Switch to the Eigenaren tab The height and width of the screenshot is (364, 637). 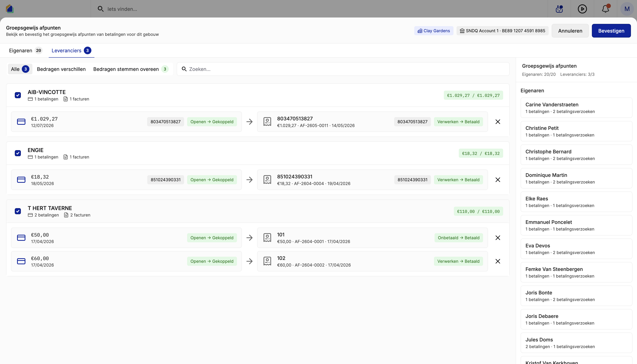[x=26, y=50]
